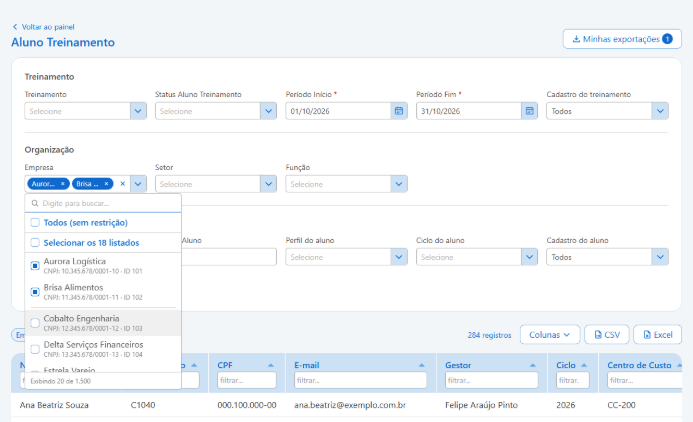The width and height of the screenshot is (693, 422).
Task: Click the CC-200 cost center cell
Action: pos(621,405)
